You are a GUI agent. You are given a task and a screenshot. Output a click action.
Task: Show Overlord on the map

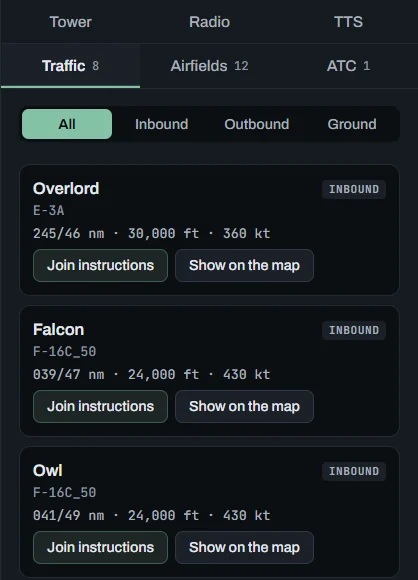(x=245, y=265)
